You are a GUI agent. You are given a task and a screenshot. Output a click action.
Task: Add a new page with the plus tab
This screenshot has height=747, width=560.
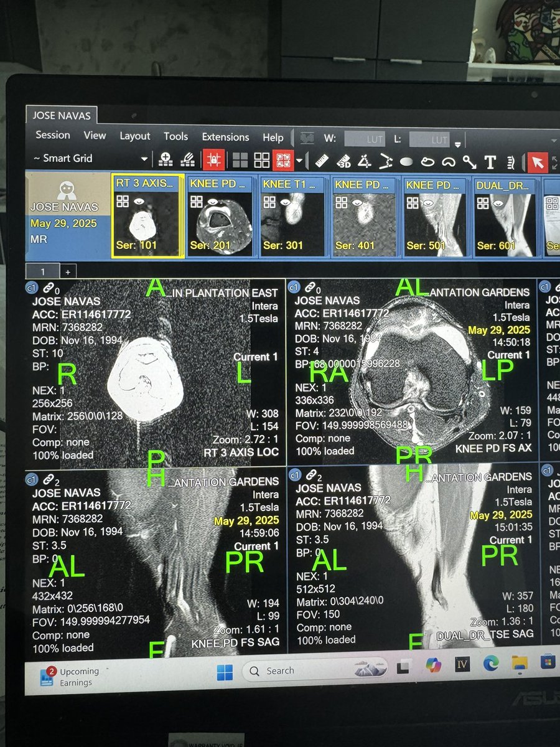pos(68,271)
